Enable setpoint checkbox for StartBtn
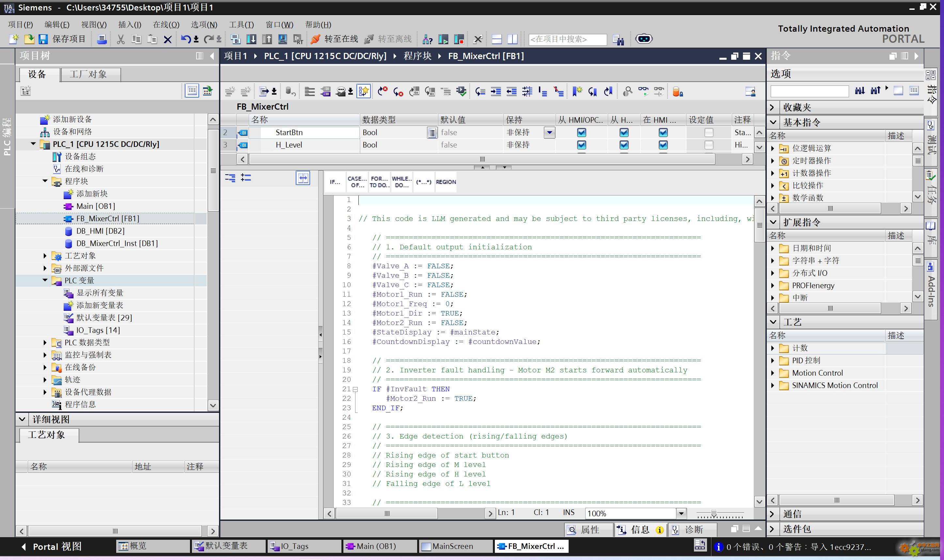 [x=709, y=132]
